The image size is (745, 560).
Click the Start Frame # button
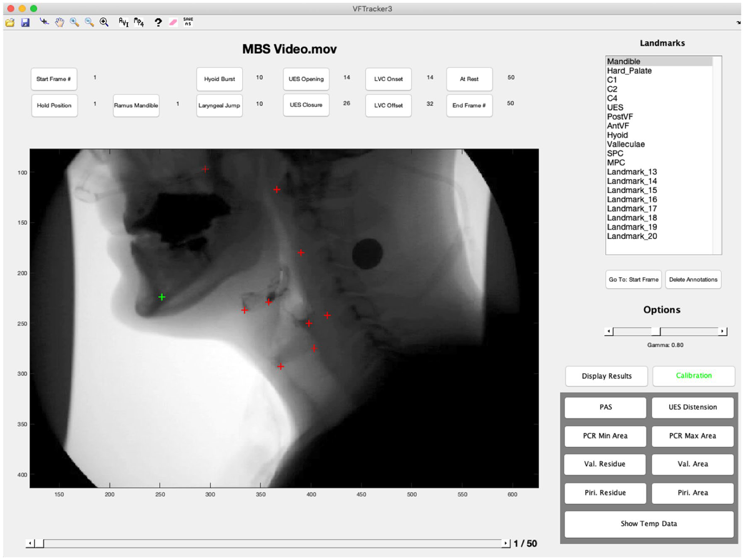tap(54, 79)
